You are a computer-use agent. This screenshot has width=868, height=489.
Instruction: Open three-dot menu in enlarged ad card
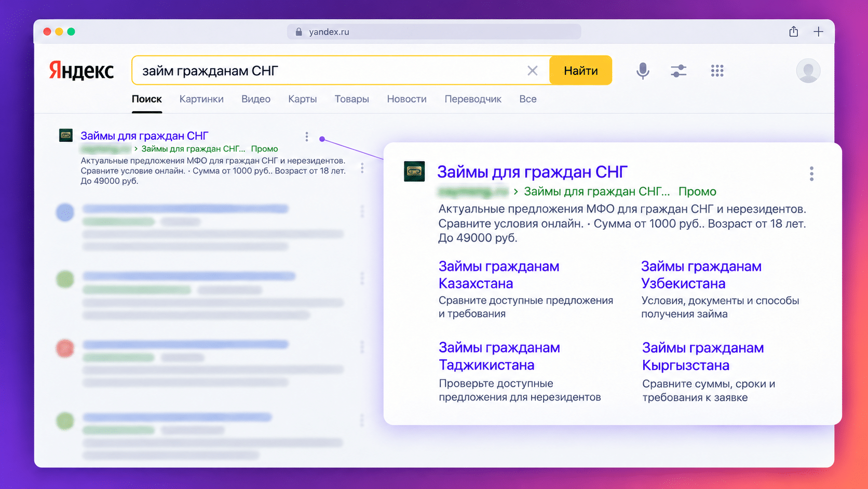pyautogui.click(x=811, y=174)
